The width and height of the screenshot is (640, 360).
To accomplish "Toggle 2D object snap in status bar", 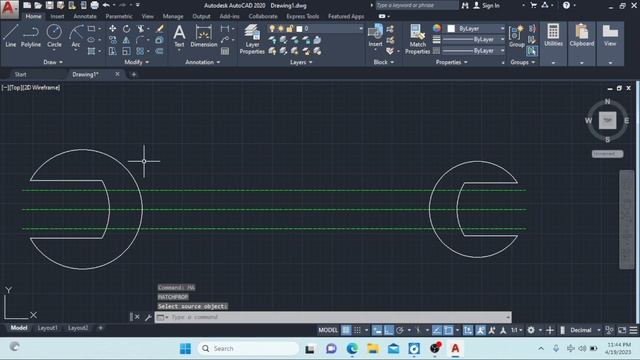I will point(448,330).
